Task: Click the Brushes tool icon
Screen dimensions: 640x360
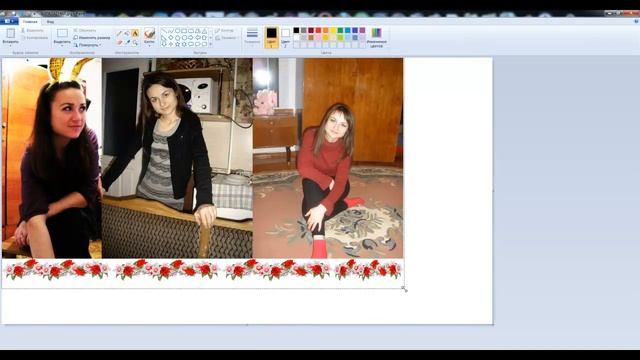Action: tap(149, 33)
